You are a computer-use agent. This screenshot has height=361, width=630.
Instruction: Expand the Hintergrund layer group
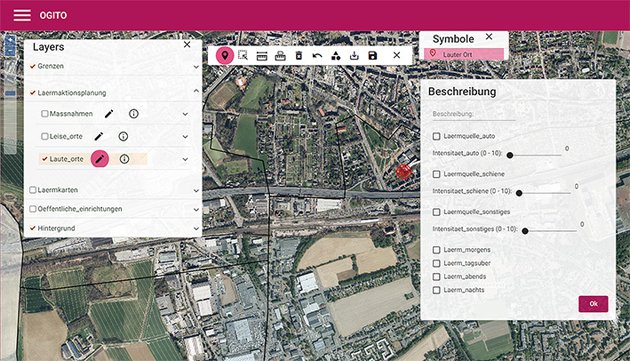coord(196,228)
